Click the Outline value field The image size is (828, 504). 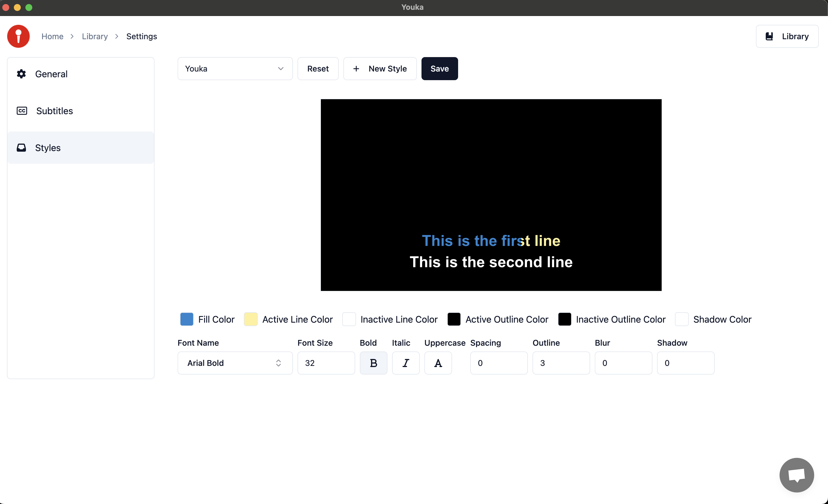tap(561, 363)
